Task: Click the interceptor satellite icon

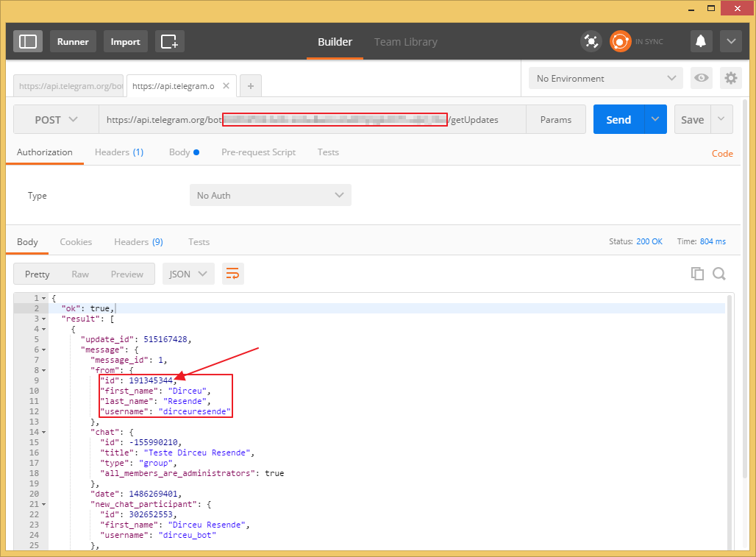Action: [x=591, y=41]
